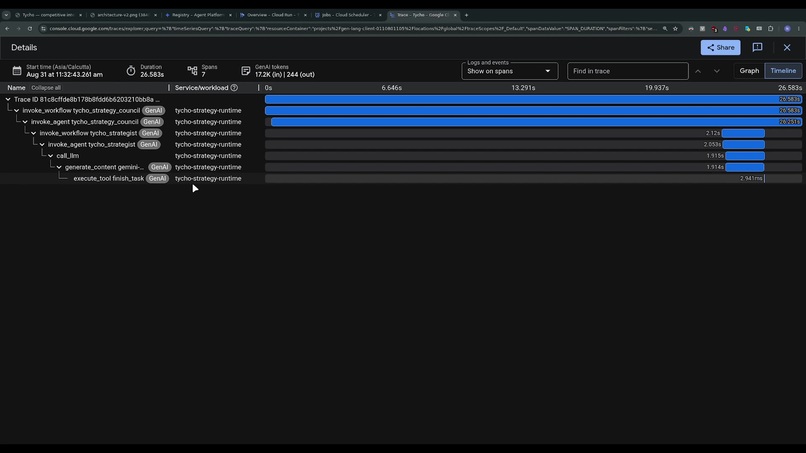Image resolution: width=806 pixels, height=453 pixels.
Task: Close the trace Details panel
Action: (x=787, y=47)
